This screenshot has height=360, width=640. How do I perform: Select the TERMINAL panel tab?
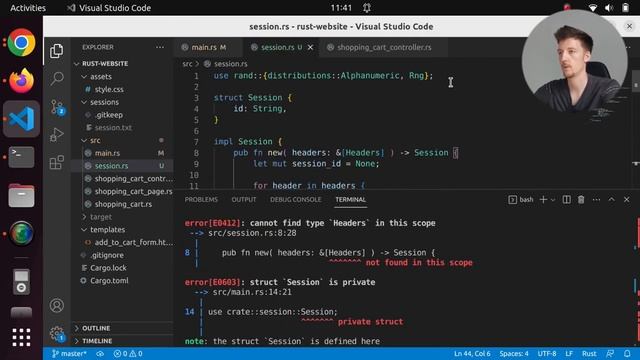click(350, 200)
